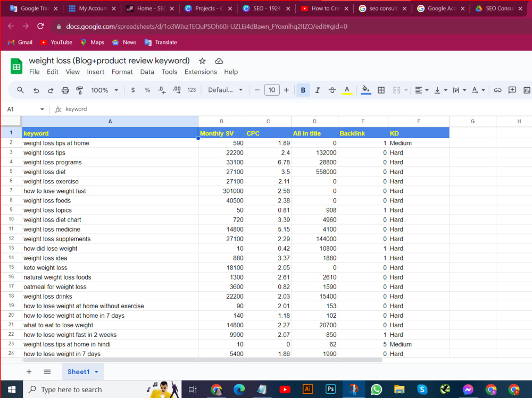The height and width of the screenshot is (398, 532).
Task: Select cell 'weight loss programs'
Action: [110, 163]
